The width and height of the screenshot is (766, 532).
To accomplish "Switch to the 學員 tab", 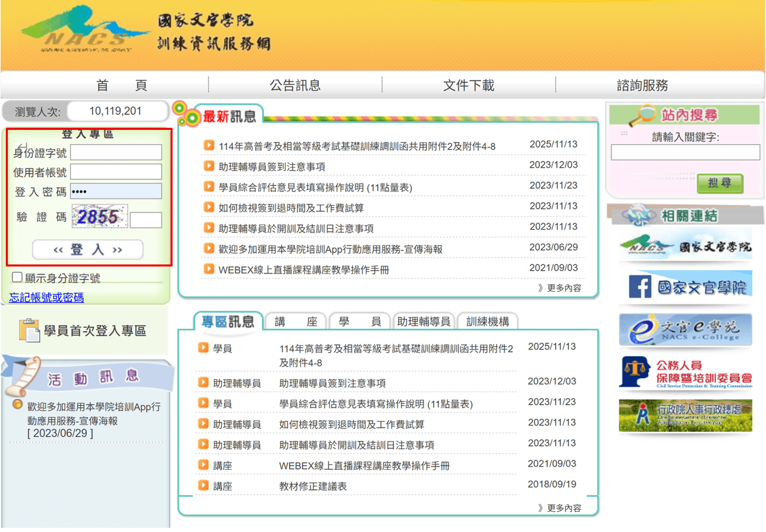I will click(x=360, y=321).
